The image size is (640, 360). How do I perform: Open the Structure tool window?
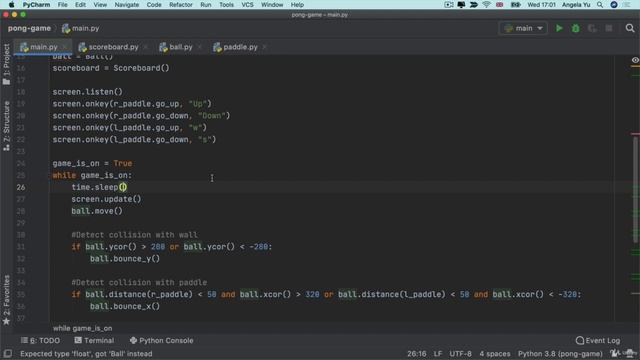pos(6,126)
